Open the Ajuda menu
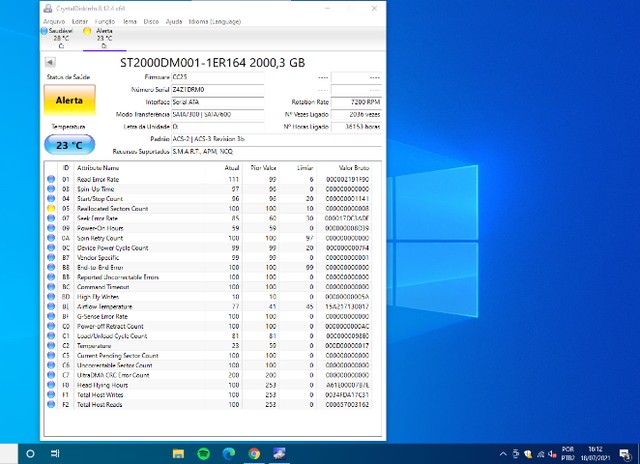 (174, 21)
